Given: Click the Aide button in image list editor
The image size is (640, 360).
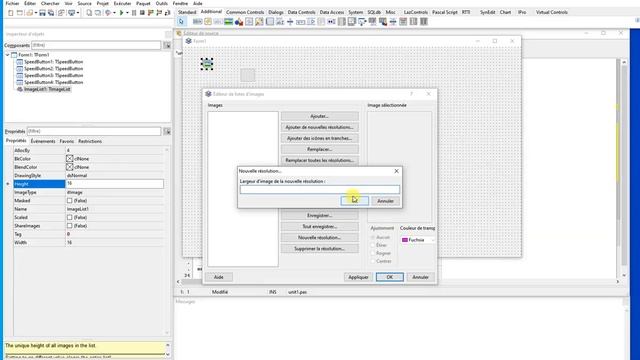Looking at the screenshot, I should tap(219, 277).
